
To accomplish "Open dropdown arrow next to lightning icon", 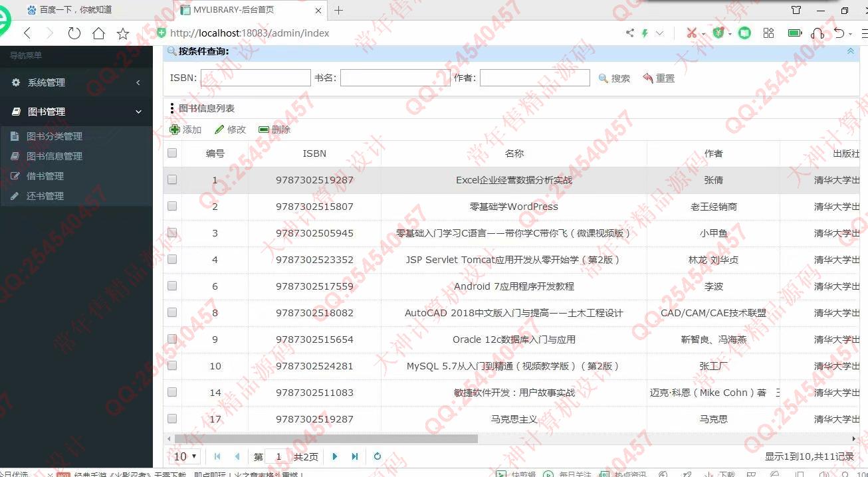I will pos(659,33).
